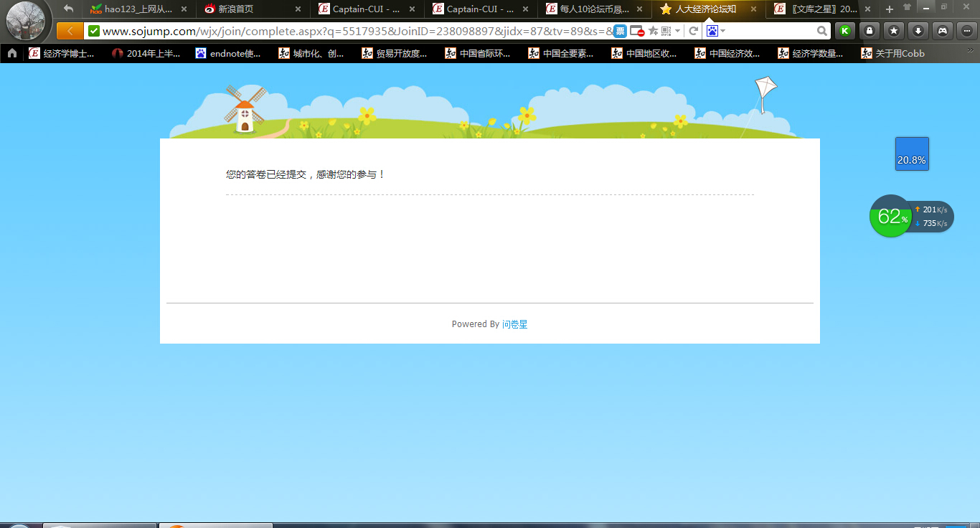
Task: Open the QR code icon in address bar
Action: point(666,31)
